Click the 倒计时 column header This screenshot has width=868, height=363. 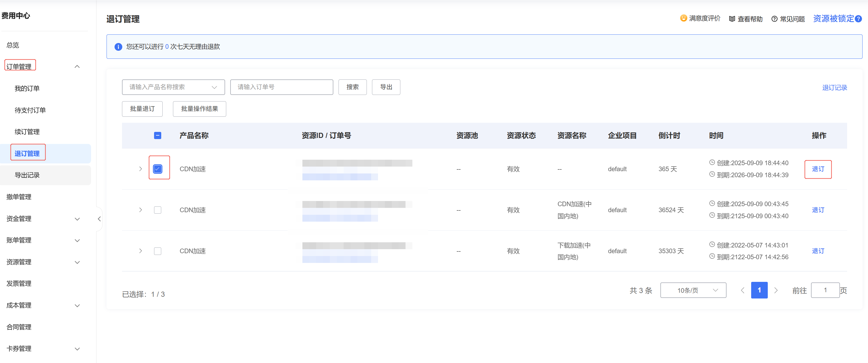coord(669,136)
